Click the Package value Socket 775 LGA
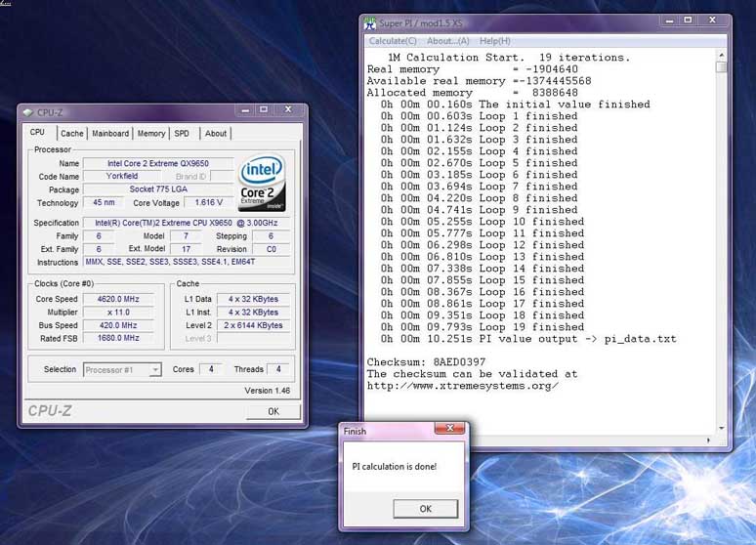 (x=158, y=189)
